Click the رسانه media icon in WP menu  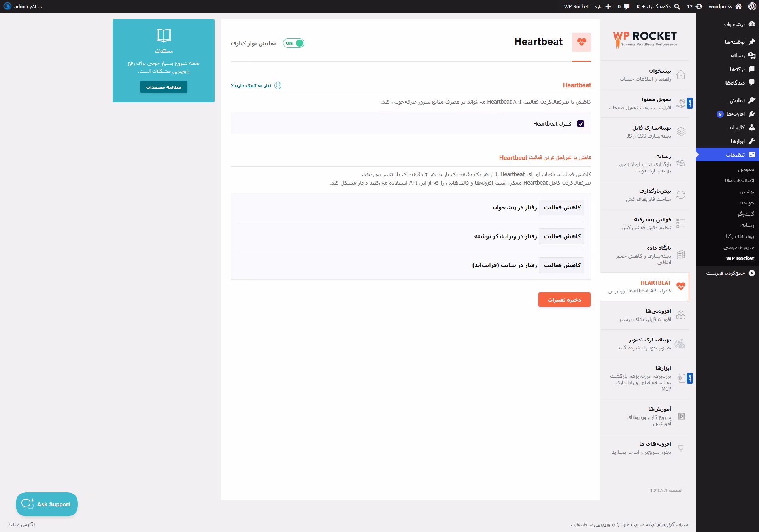point(752,55)
